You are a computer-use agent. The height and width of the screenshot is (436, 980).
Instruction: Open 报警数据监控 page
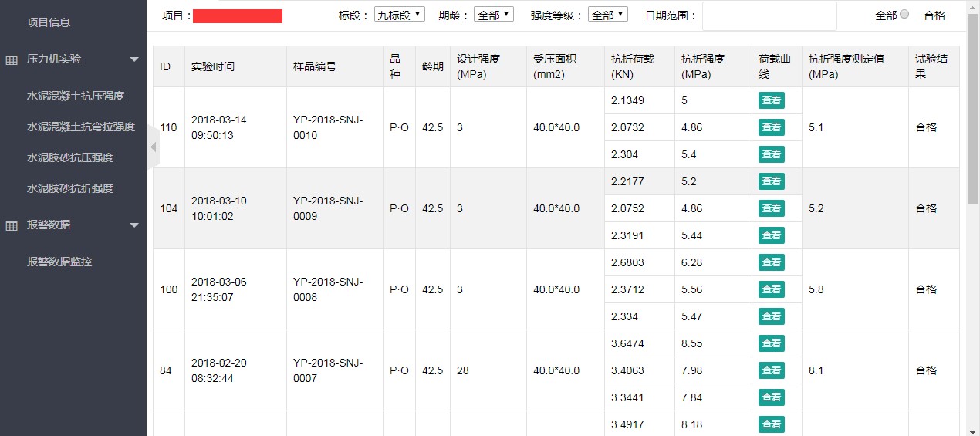59,262
